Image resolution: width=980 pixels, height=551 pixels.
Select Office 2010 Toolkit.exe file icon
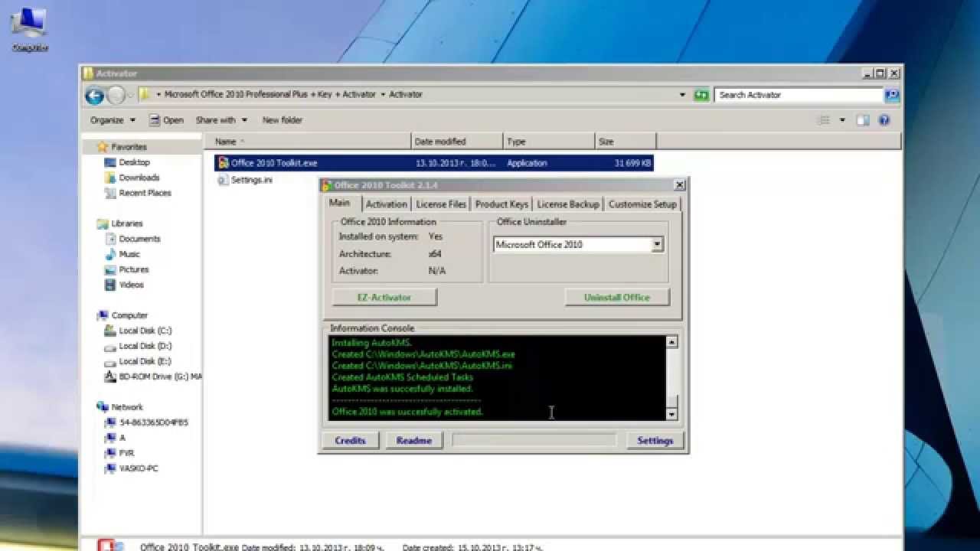(x=223, y=163)
